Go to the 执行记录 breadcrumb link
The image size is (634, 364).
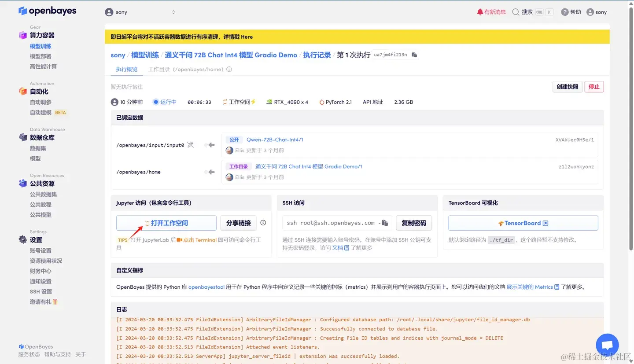point(317,55)
